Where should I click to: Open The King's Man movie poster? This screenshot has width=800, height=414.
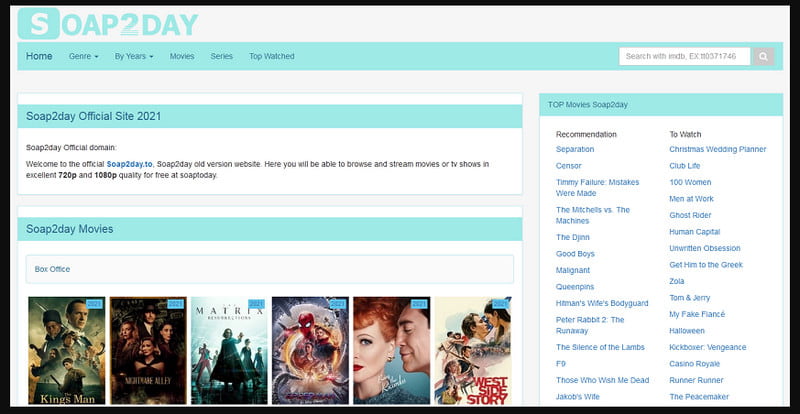(x=66, y=350)
